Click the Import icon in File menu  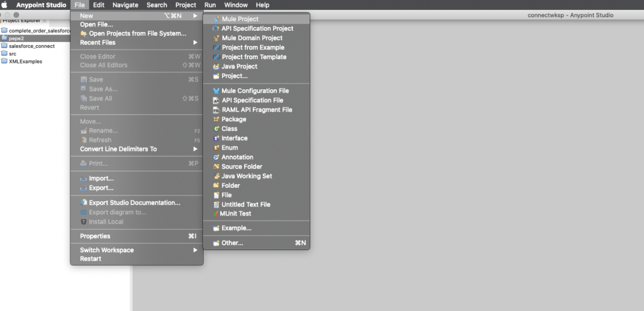coord(84,179)
